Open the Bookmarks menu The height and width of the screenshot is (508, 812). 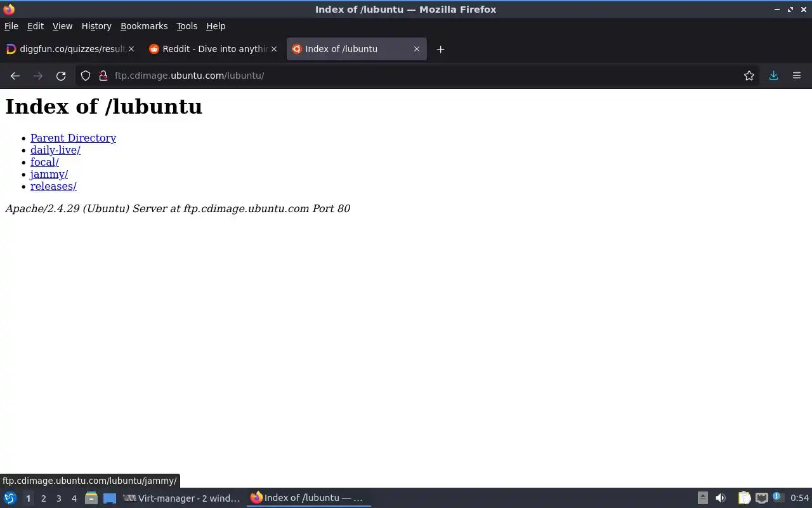144,26
